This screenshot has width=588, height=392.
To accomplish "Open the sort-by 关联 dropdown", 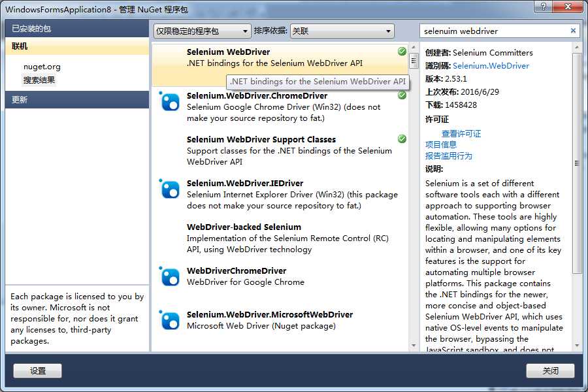I will 342,31.
